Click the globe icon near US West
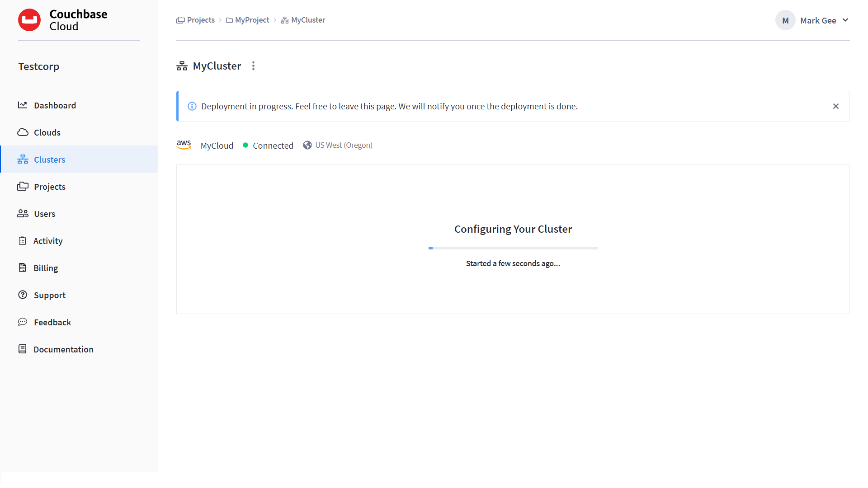 click(x=308, y=145)
